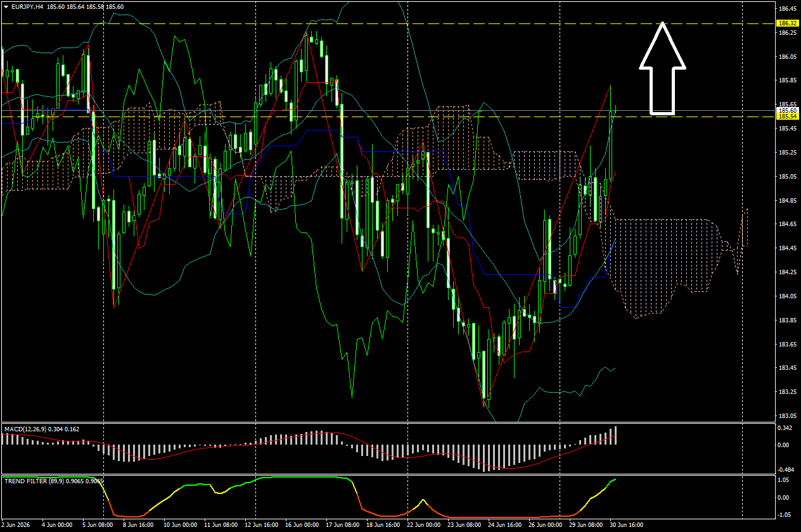Screen dimensions: 801x532
Task: Click the -0.484 value on the MACD scale
Action: click(786, 469)
